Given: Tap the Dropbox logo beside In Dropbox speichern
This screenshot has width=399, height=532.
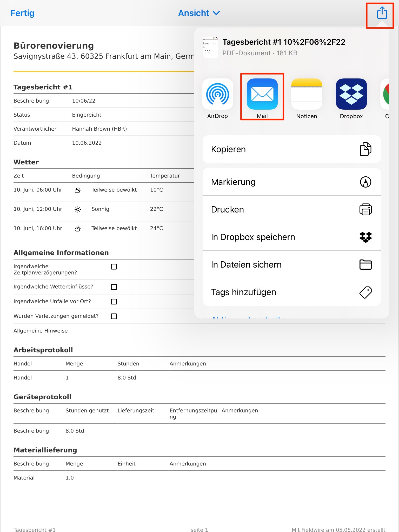Looking at the screenshot, I should tap(365, 237).
